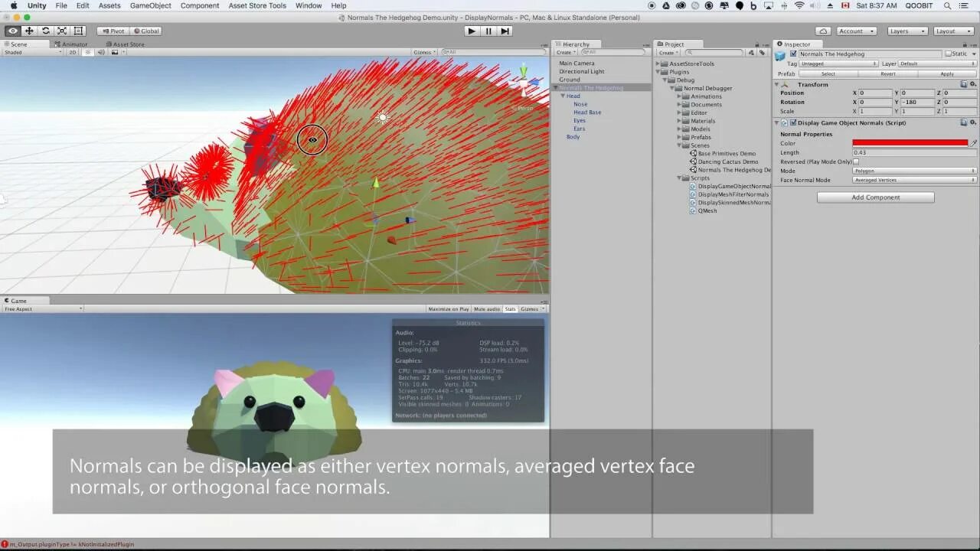Open the Layers dropdown in toolbar

coord(908,31)
